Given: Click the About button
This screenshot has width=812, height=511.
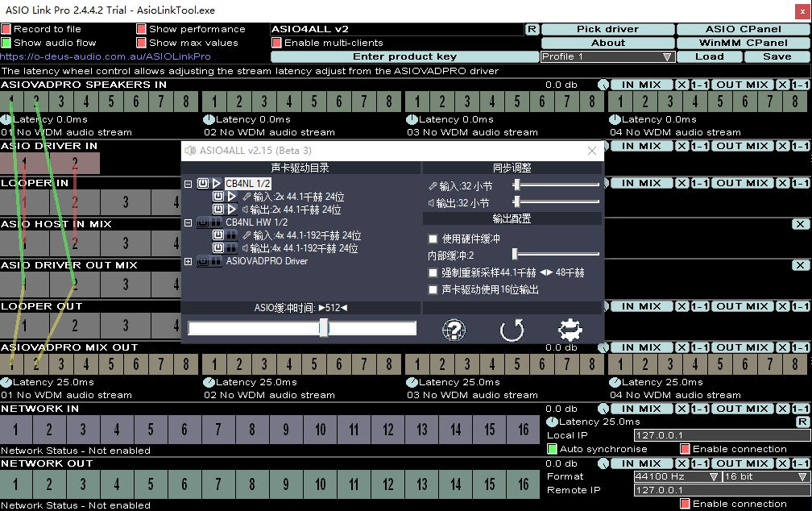Looking at the screenshot, I should (x=608, y=43).
